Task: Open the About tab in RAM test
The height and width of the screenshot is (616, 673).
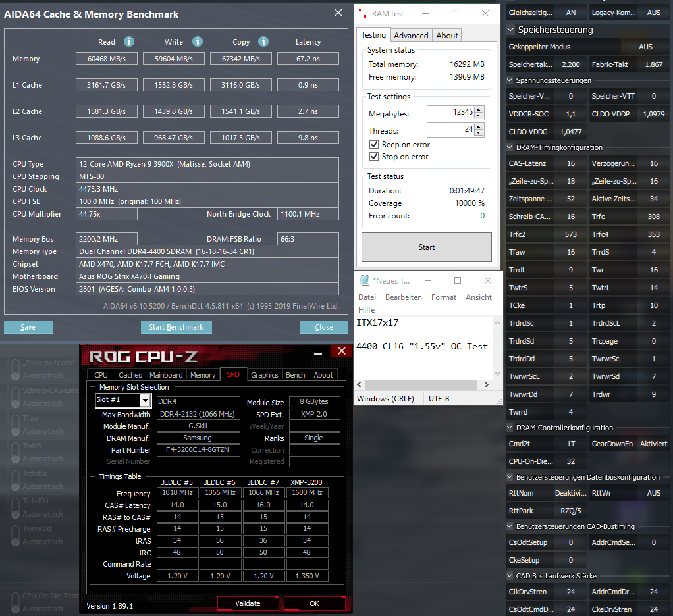Action: pos(447,35)
